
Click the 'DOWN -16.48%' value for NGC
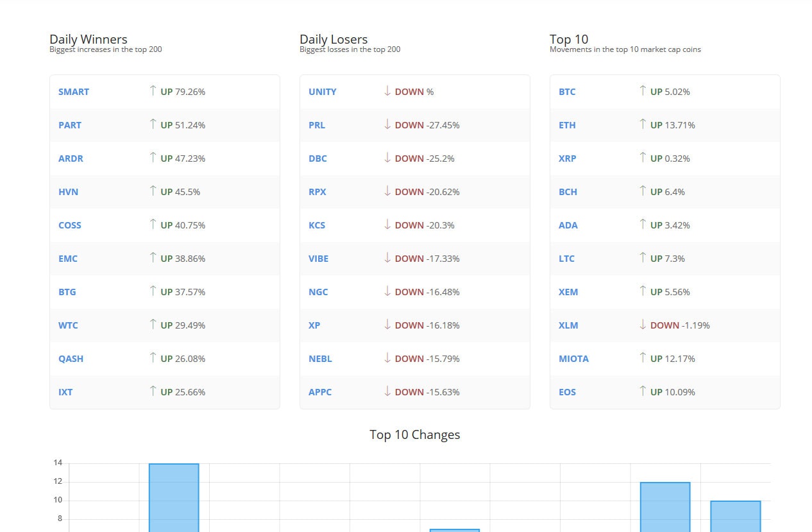tap(427, 292)
